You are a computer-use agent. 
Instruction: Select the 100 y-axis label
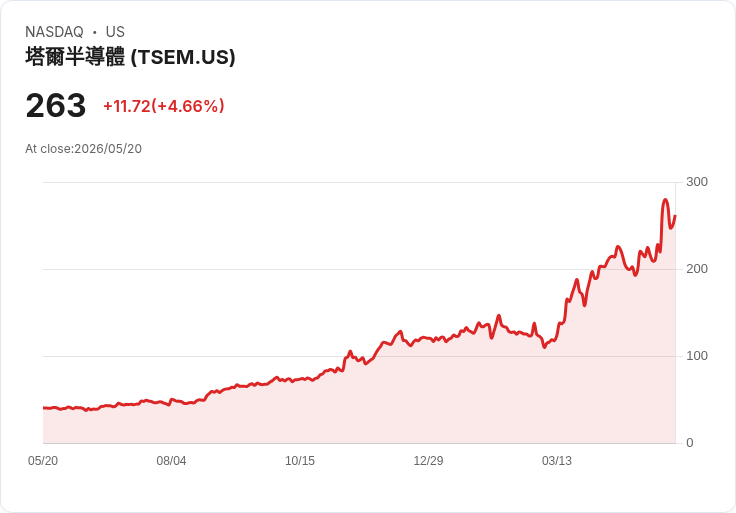point(697,356)
